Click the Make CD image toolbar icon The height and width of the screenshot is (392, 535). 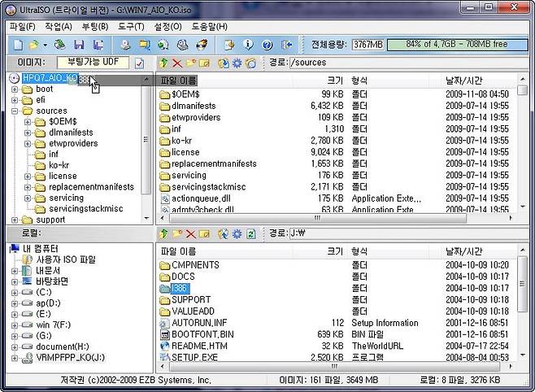[126, 45]
